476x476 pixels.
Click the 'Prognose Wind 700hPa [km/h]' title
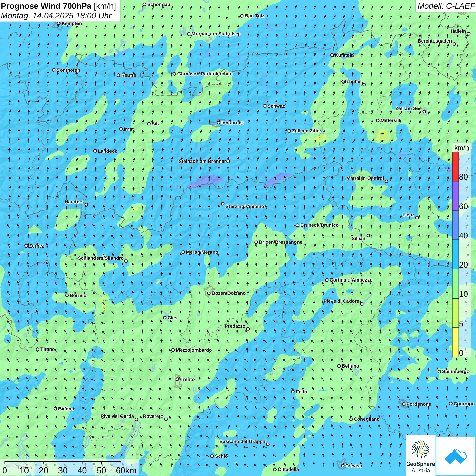(x=58, y=6)
